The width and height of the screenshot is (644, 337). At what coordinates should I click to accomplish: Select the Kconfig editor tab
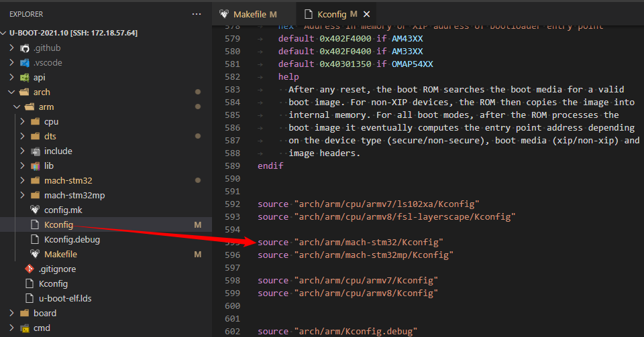[336, 14]
